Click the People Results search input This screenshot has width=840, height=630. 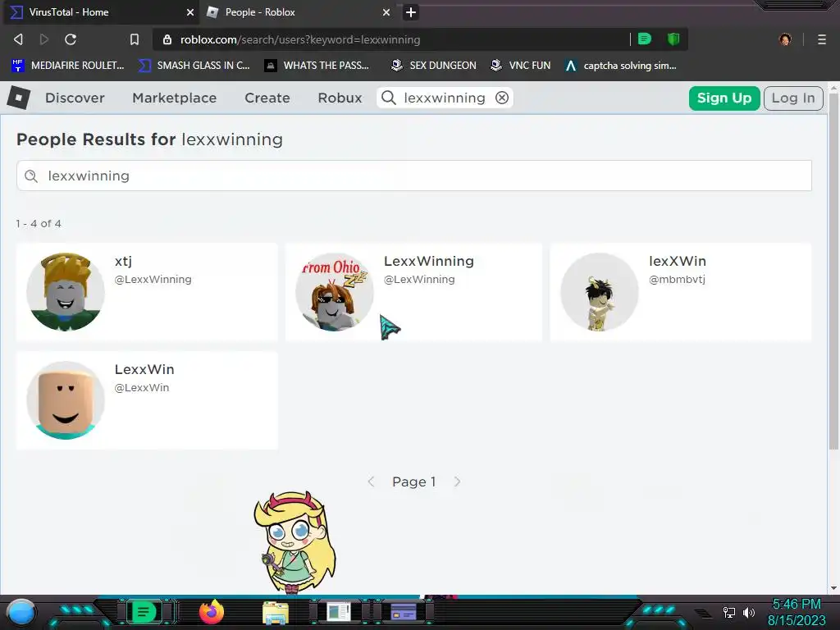pyautogui.click(x=414, y=176)
